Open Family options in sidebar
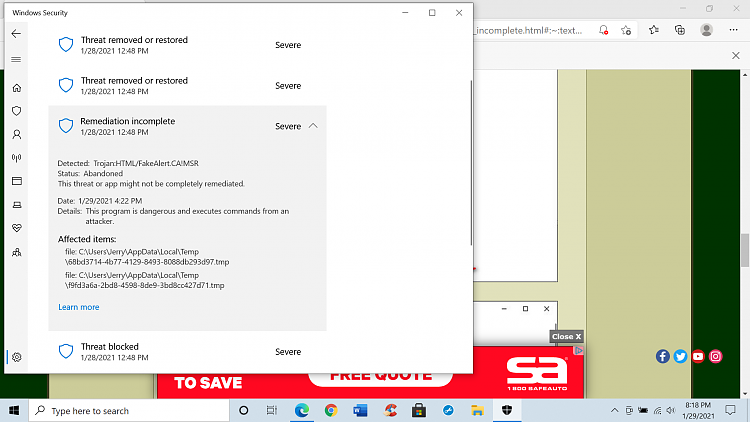This screenshot has width=750, height=422. (17, 252)
